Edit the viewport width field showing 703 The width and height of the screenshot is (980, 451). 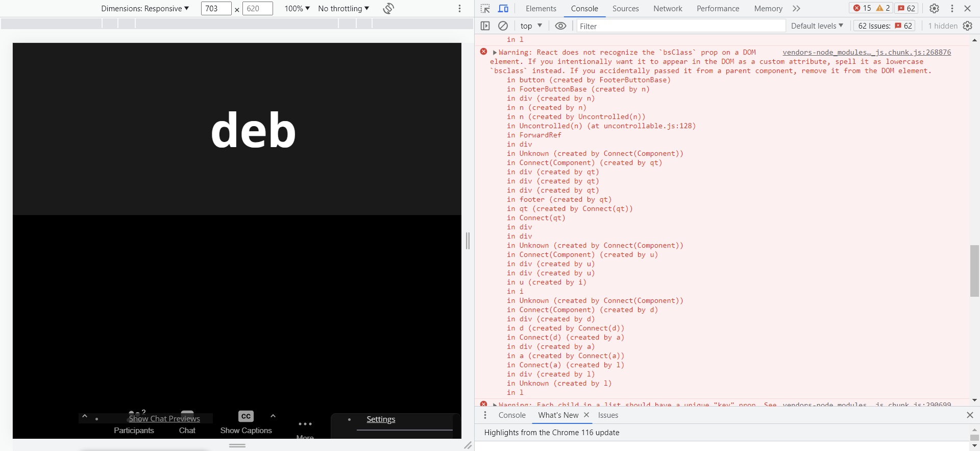[x=216, y=8]
